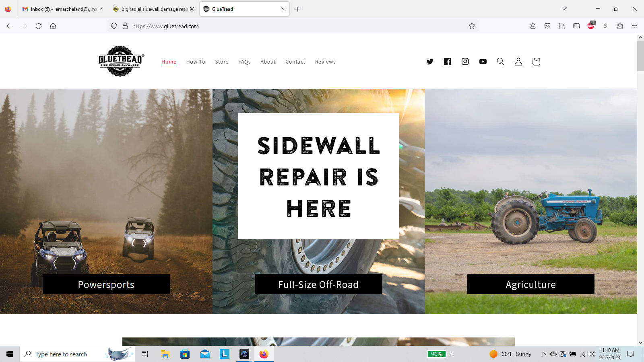Close the GlueTread tab
This screenshot has height=362, width=644.
[x=283, y=9]
